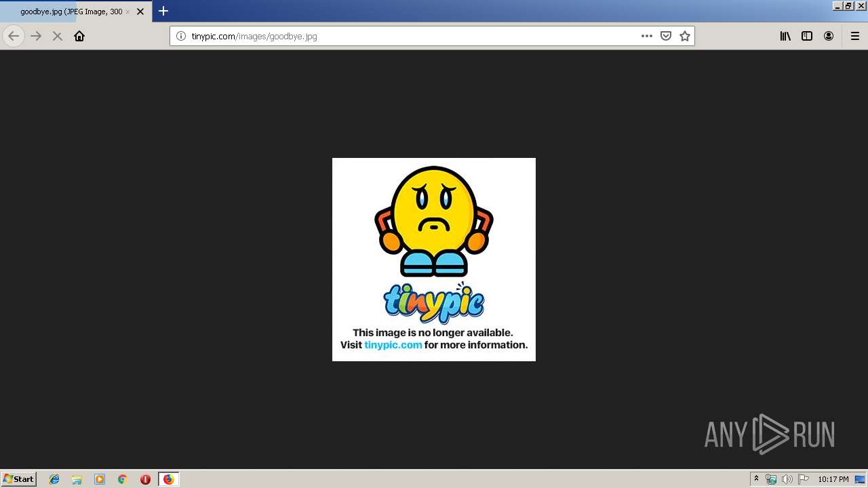Launch Opera from the taskbar
Image resolution: width=868 pixels, height=488 pixels.
pos(145,479)
